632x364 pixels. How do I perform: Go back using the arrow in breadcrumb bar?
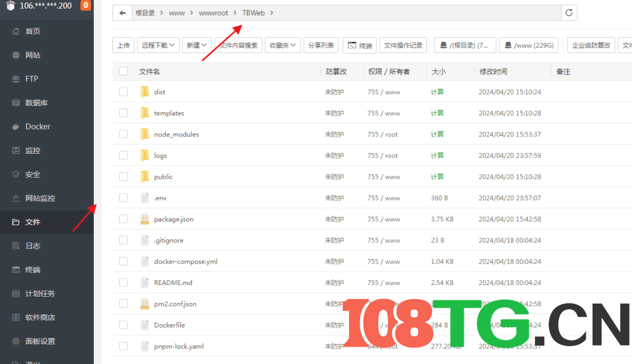[122, 12]
